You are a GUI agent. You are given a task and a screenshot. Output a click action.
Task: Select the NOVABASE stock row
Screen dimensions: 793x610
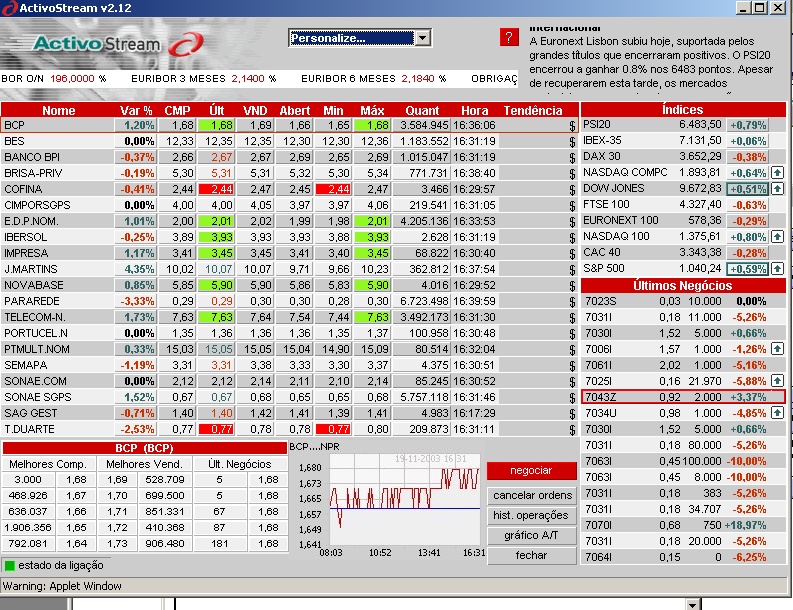point(289,285)
